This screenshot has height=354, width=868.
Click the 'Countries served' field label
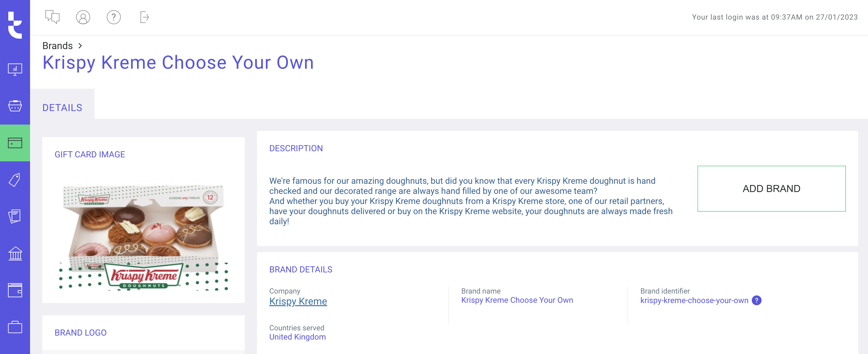pos(297,328)
